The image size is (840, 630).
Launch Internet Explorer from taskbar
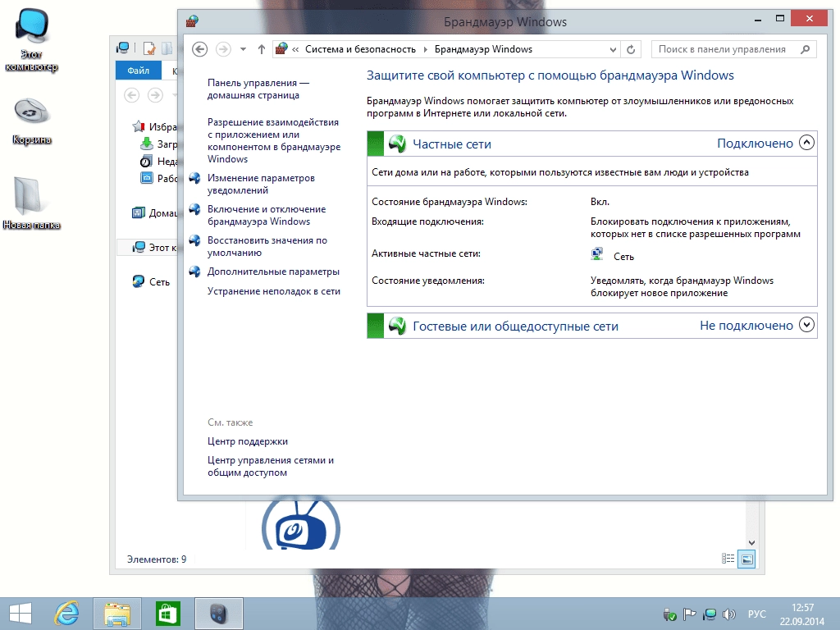point(67,614)
